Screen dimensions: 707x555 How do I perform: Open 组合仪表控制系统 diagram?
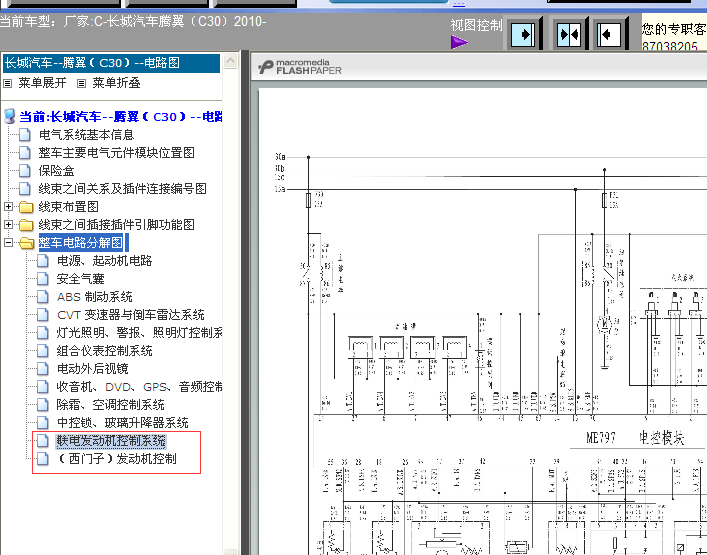point(105,351)
